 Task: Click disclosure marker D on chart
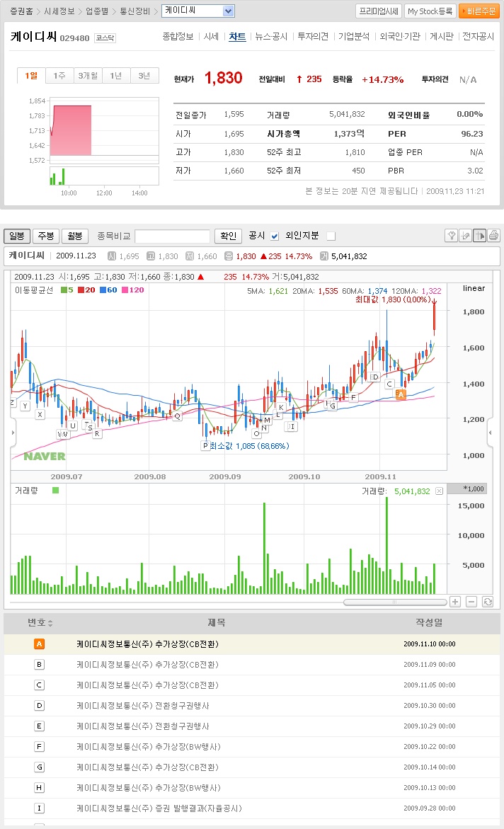pyautogui.click(x=375, y=377)
